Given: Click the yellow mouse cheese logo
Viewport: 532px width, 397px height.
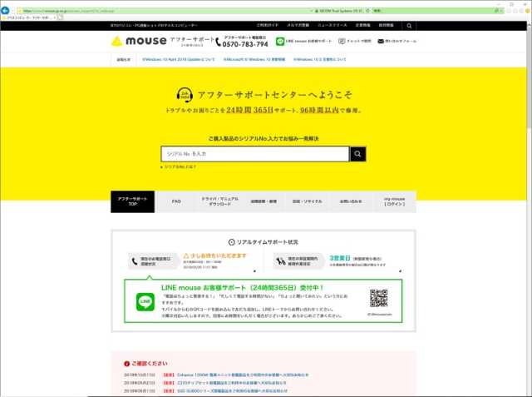Looking at the screenshot, I should pos(116,41).
